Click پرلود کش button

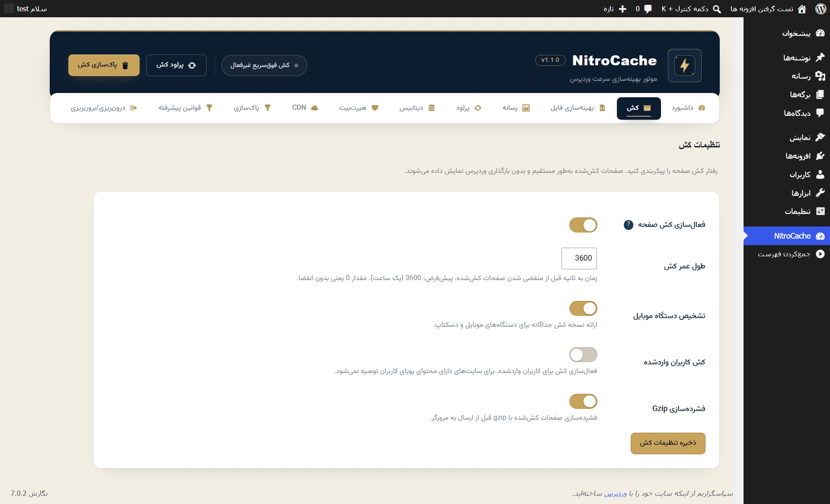(x=176, y=65)
